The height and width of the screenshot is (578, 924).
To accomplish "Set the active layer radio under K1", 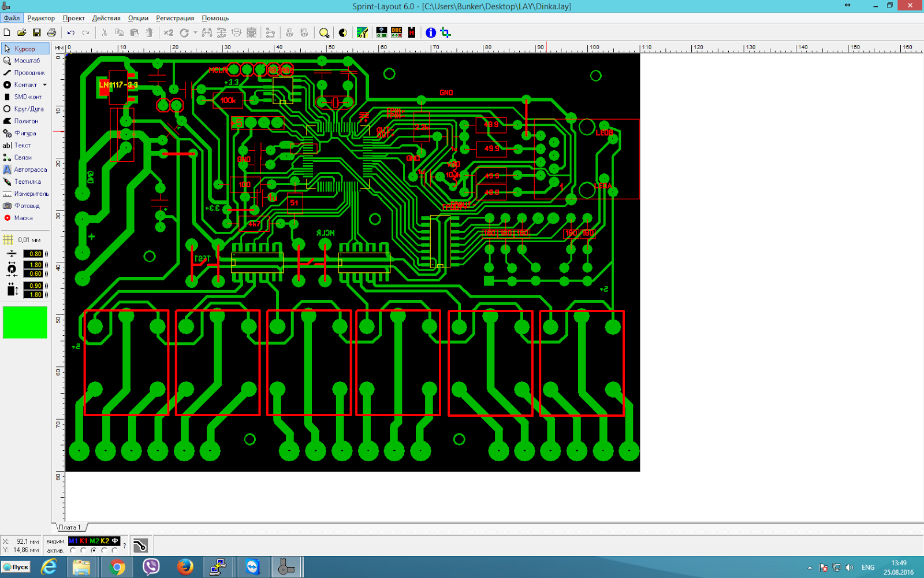I will click(84, 551).
